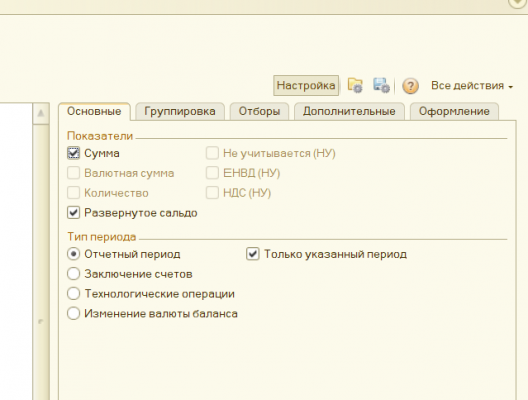Viewport: 528px width, 400px height.
Task: Open the Отборы tab
Action: coord(259,111)
